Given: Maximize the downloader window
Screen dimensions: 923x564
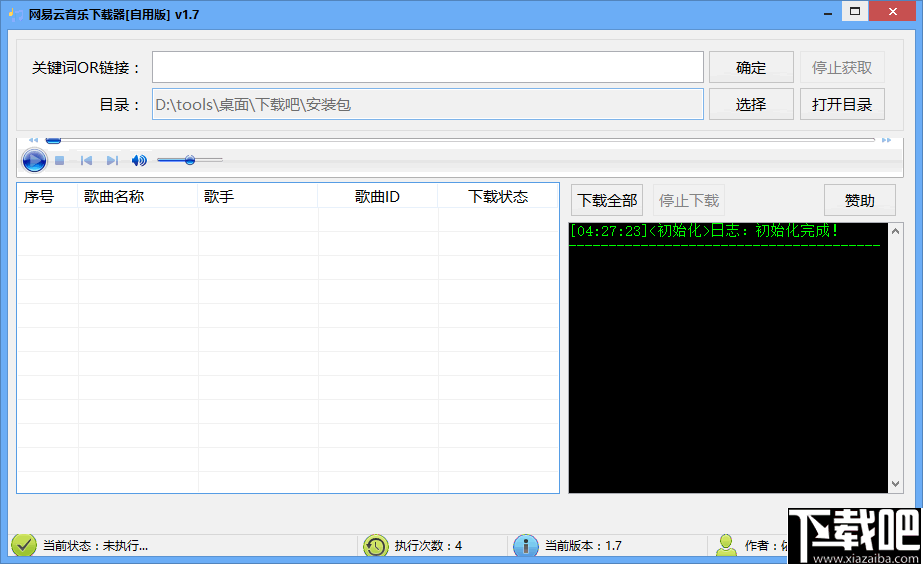Looking at the screenshot, I should (855, 11).
